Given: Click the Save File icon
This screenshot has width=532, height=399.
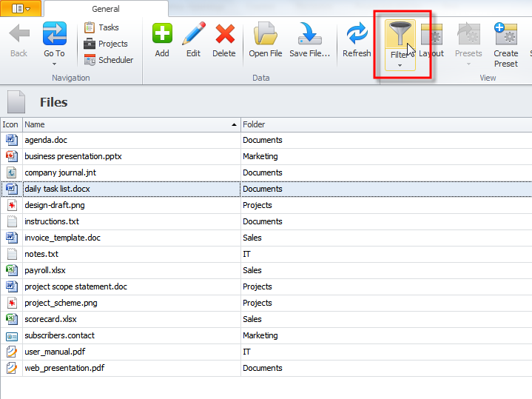Looking at the screenshot, I should pyautogui.click(x=309, y=35).
